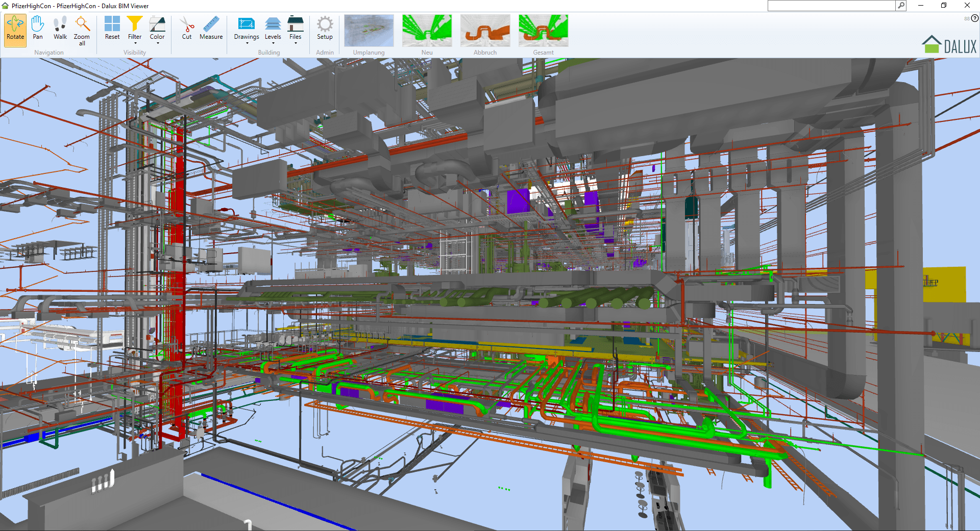
Task: Switch to the Pan hand tool
Action: (x=38, y=30)
